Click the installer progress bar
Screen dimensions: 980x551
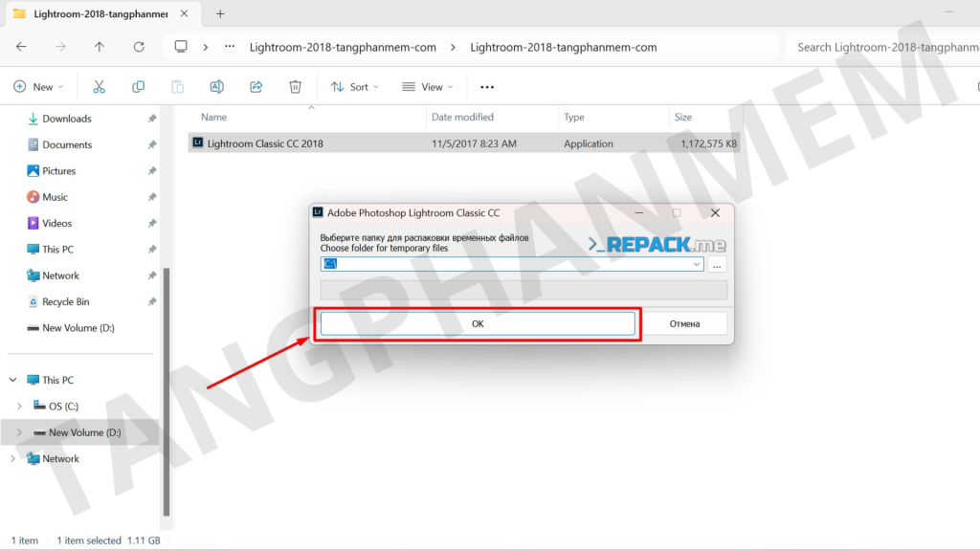pyautogui.click(x=523, y=290)
